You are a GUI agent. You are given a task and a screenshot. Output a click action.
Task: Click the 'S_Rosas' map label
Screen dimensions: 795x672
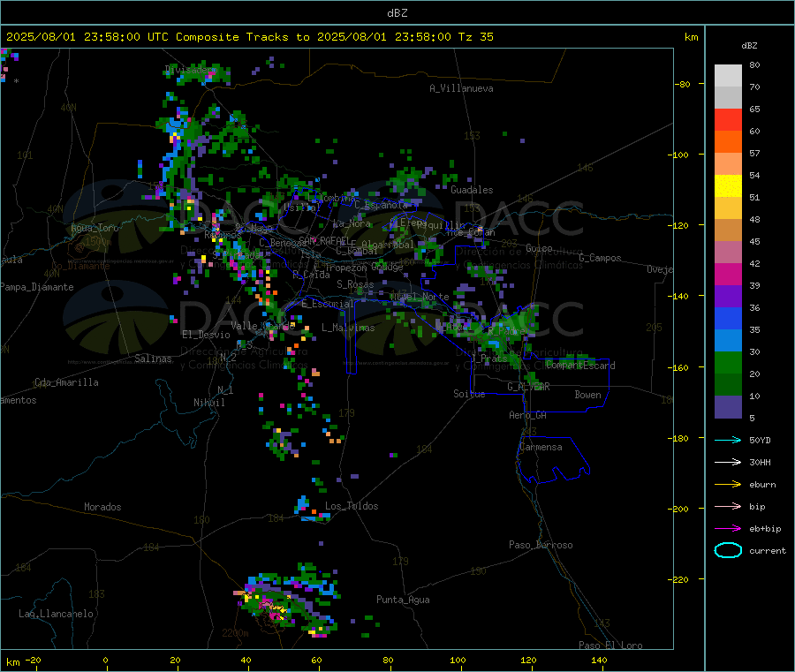(355, 284)
